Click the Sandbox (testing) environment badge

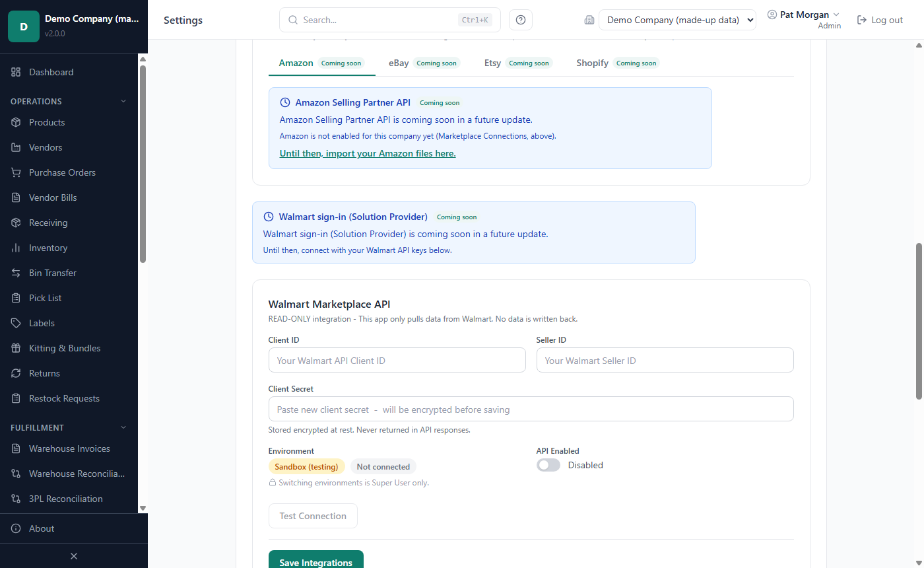(307, 466)
